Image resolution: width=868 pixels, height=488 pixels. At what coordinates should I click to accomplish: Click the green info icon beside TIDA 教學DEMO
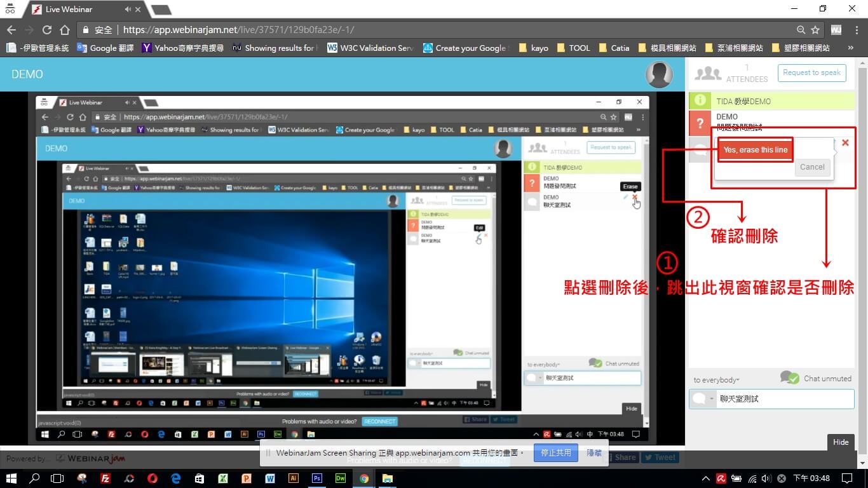click(700, 101)
